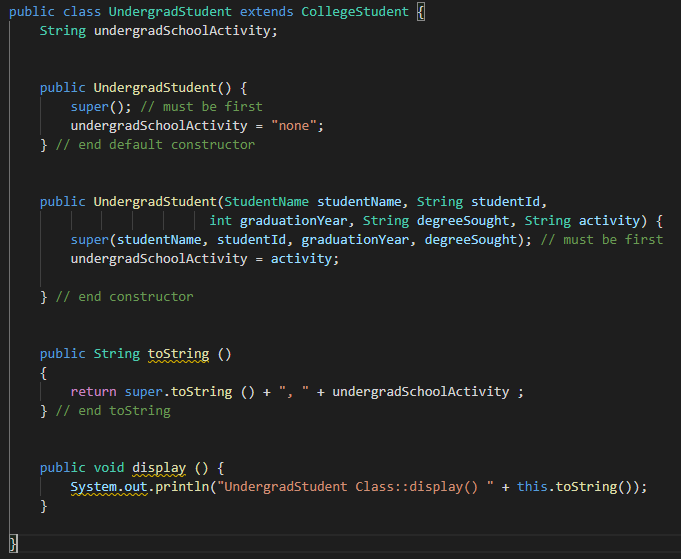This screenshot has width=681, height=559.
Task: Click the StudentName parameter type
Action: (x=266, y=202)
